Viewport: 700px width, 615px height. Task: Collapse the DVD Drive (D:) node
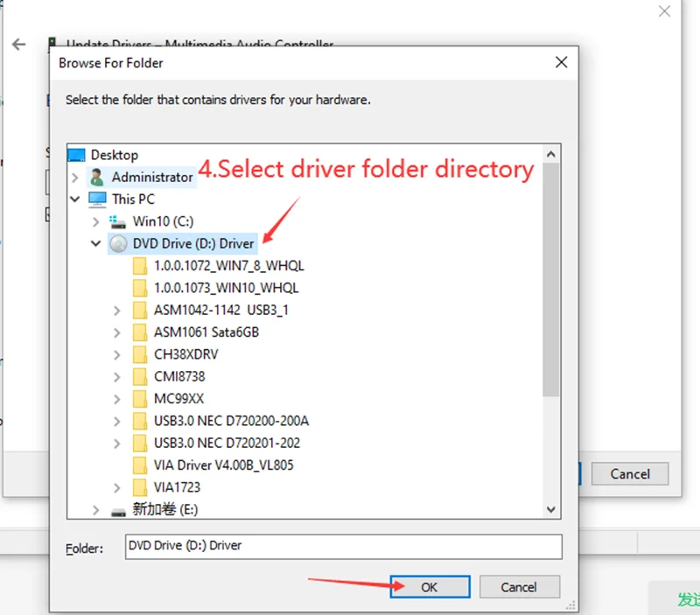tap(96, 243)
